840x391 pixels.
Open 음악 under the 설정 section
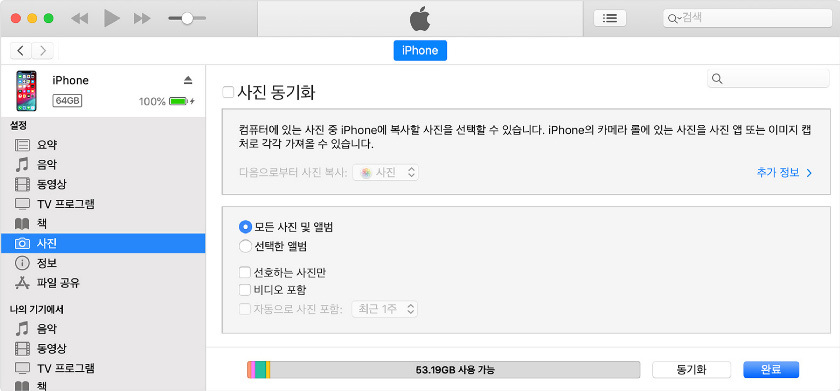click(x=103, y=164)
